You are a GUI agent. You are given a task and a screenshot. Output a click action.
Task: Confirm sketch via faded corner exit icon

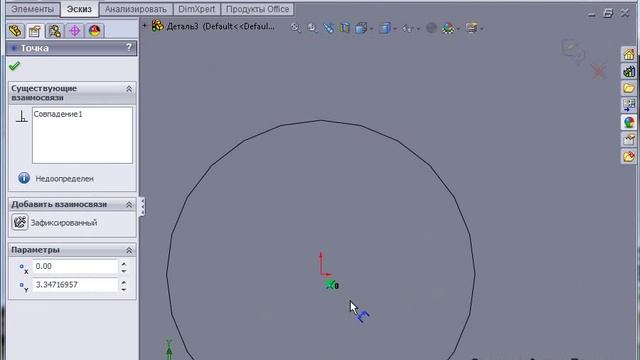[573, 51]
